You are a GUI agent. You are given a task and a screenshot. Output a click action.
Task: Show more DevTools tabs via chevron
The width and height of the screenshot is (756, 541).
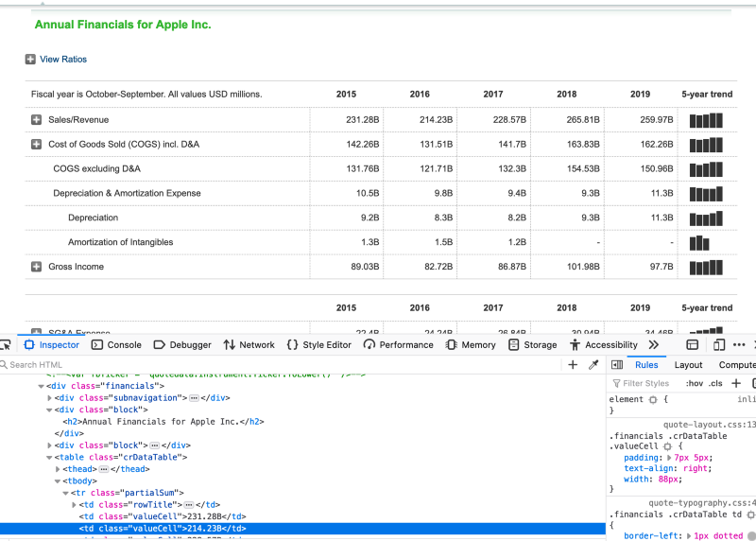(653, 345)
